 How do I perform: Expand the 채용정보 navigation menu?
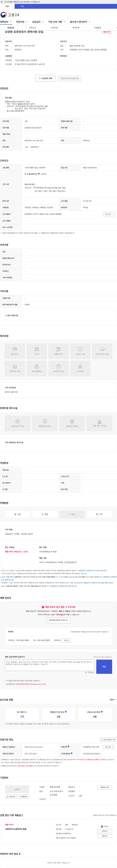coord(6,22)
